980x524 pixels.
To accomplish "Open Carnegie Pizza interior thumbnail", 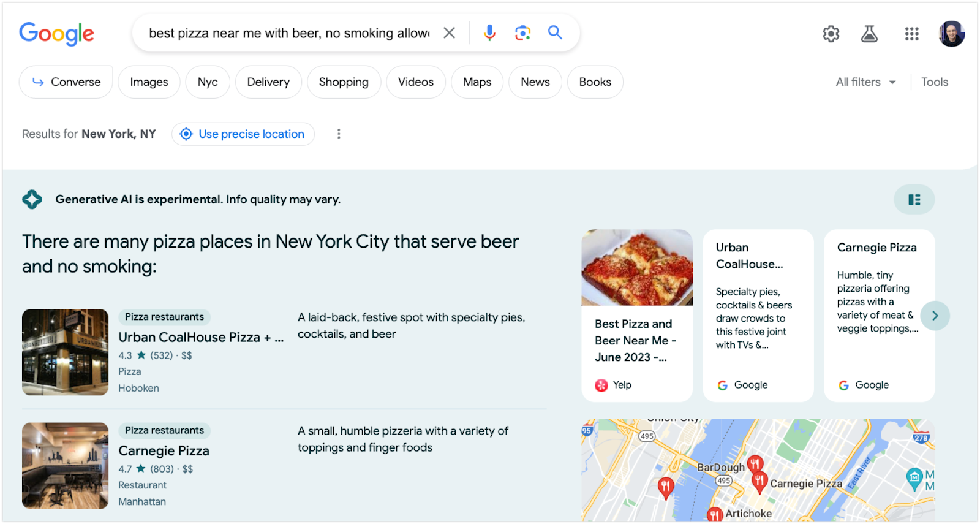I will (66, 466).
